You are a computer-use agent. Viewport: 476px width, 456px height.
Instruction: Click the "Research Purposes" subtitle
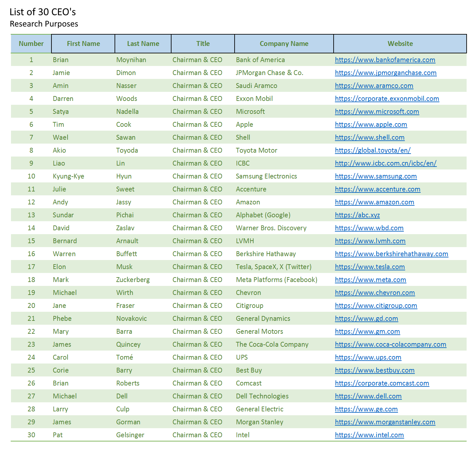pyautogui.click(x=44, y=24)
